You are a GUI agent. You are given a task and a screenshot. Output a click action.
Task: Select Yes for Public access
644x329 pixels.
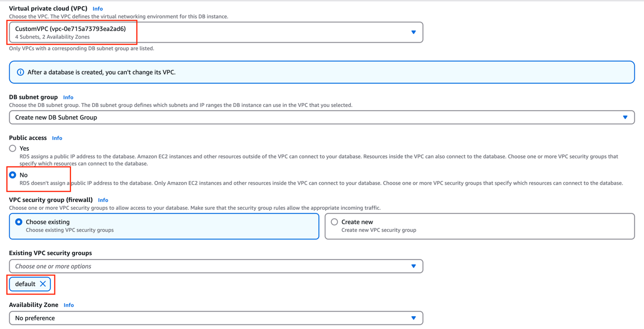tap(13, 149)
